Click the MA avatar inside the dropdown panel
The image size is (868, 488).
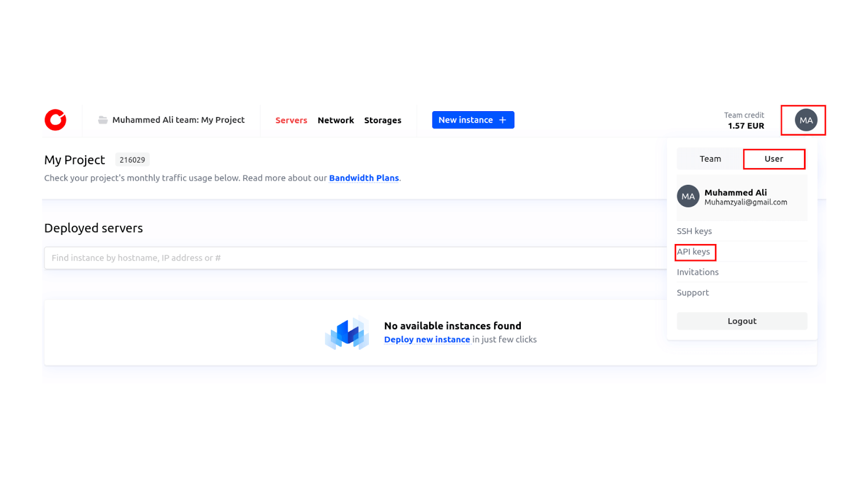click(687, 196)
